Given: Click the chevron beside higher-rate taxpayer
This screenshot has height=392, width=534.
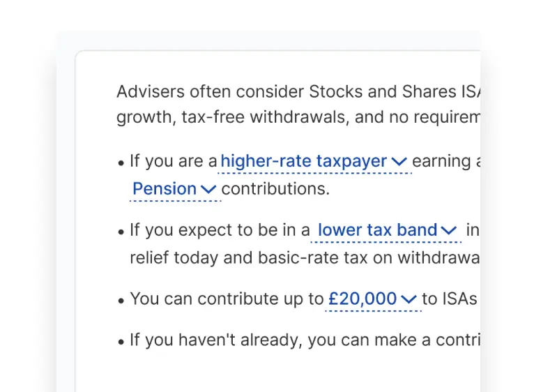Looking at the screenshot, I should (399, 161).
